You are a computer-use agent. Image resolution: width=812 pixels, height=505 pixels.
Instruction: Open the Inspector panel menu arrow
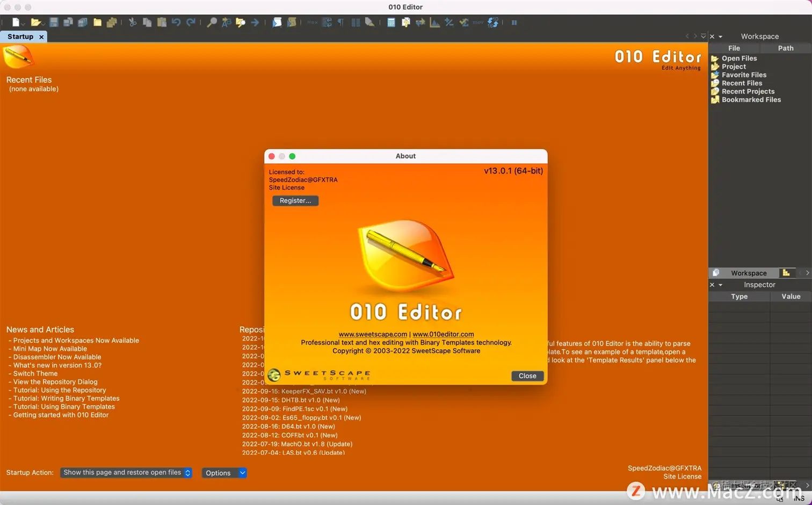click(721, 285)
